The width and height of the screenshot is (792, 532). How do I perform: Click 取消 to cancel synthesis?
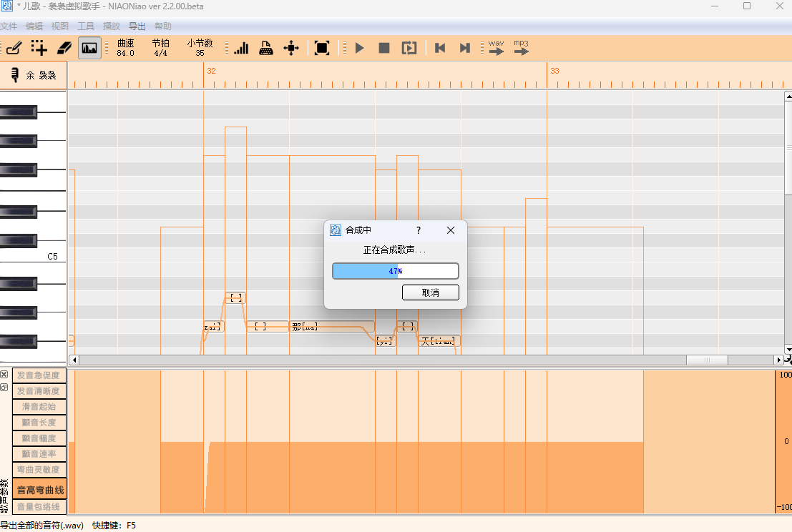click(430, 292)
